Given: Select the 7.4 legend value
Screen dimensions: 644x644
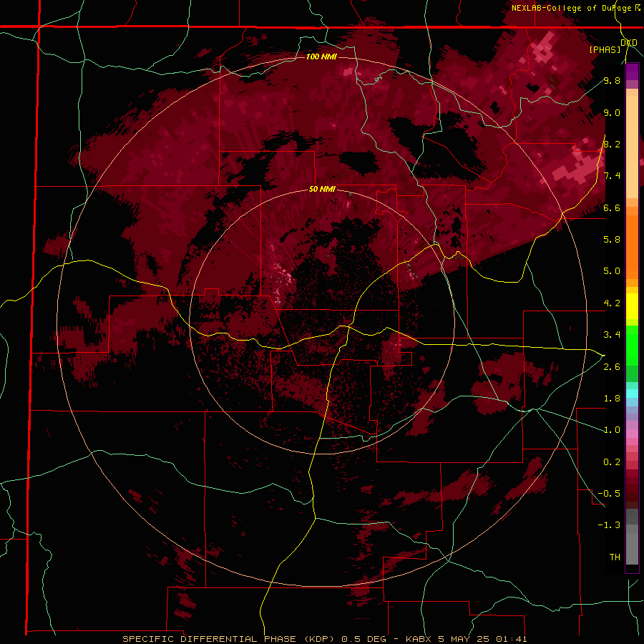Looking at the screenshot, I should tap(612, 176).
